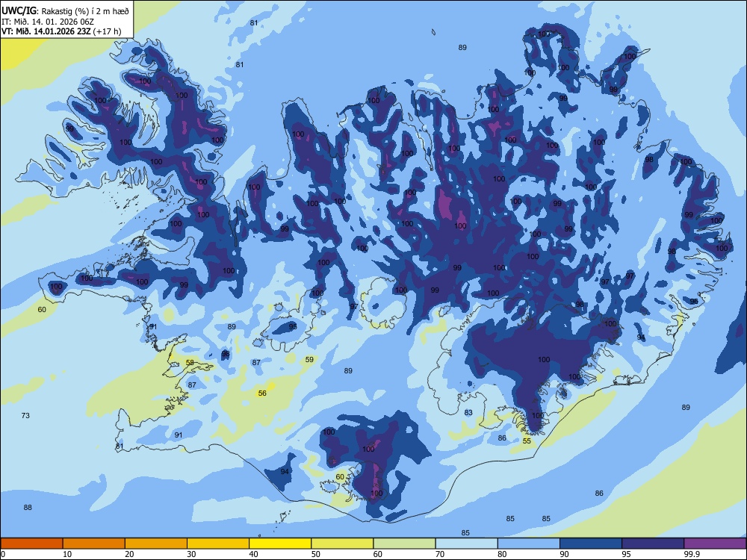Click the 'VT: Mið. 14.01.2026 23Z (+17 h)' line
This screenshot has height=560, width=747.
pyautogui.click(x=61, y=31)
